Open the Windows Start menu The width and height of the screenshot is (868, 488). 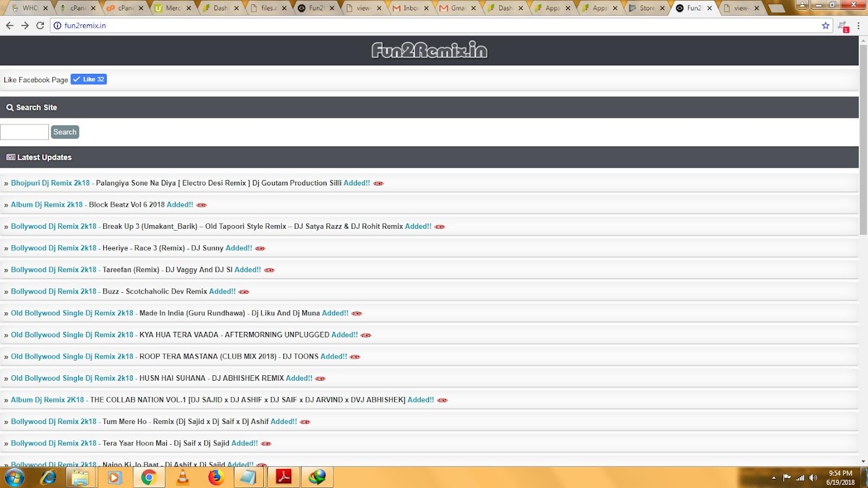click(x=14, y=477)
